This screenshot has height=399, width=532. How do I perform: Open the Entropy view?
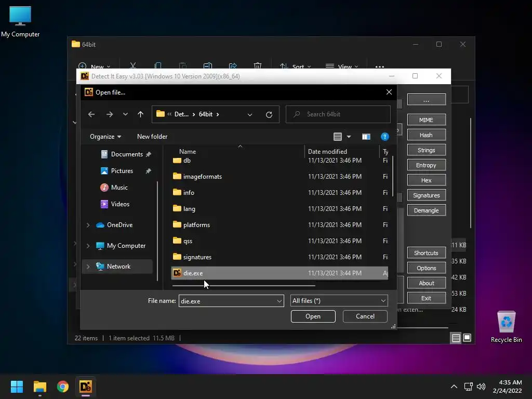(426, 165)
